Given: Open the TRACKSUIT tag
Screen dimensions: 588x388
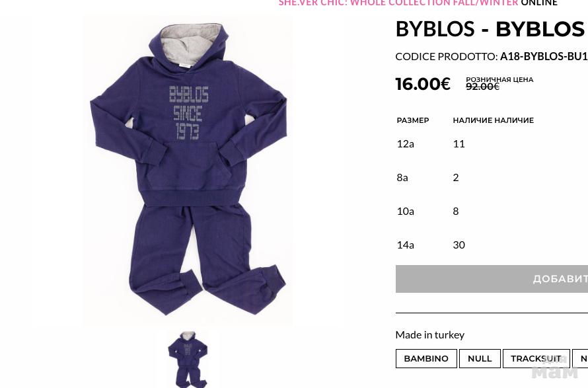Looking at the screenshot, I should pyautogui.click(x=536, y=359).
